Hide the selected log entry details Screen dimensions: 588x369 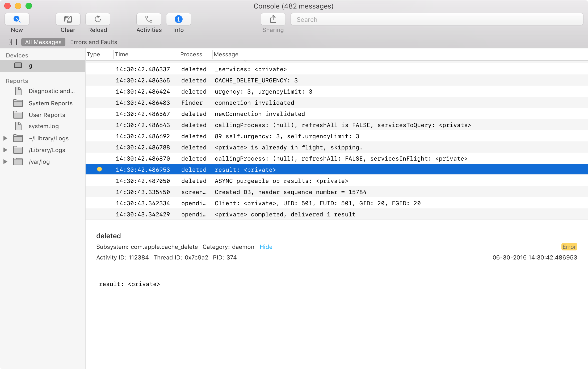(266, 246)
